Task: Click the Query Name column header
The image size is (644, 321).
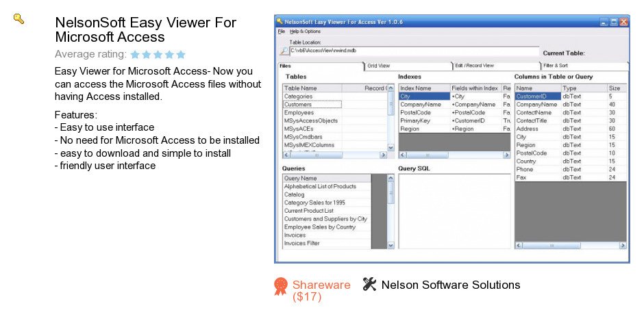Action: [327, 179]
